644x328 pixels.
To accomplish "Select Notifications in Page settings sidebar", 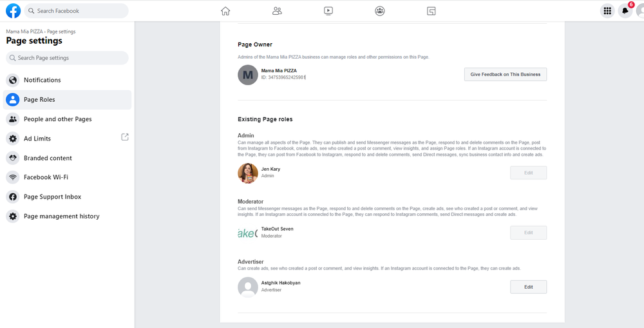I will tap(43, 81).
